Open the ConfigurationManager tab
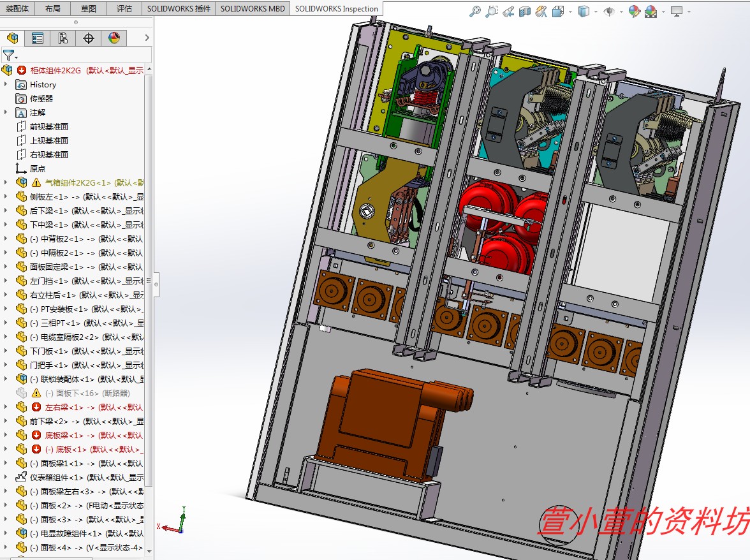The image size is (750, 560). click(x=62, y=38)
